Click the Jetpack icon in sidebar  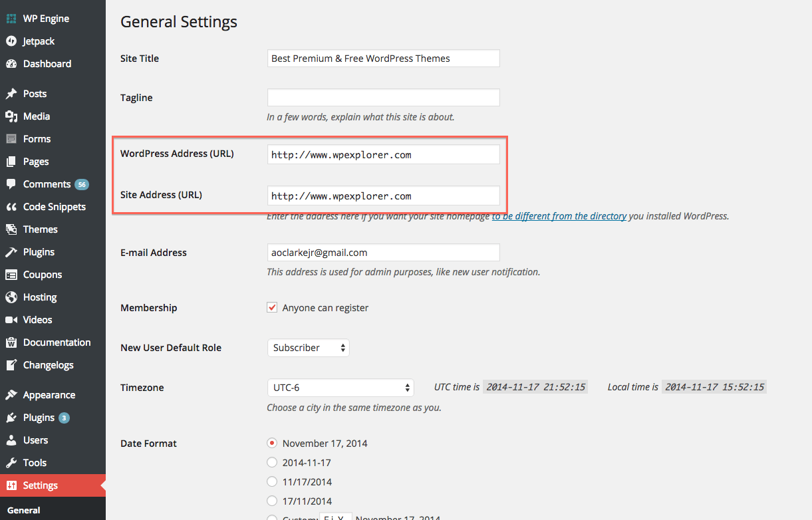pyautogui.click(x=11, y=41)
